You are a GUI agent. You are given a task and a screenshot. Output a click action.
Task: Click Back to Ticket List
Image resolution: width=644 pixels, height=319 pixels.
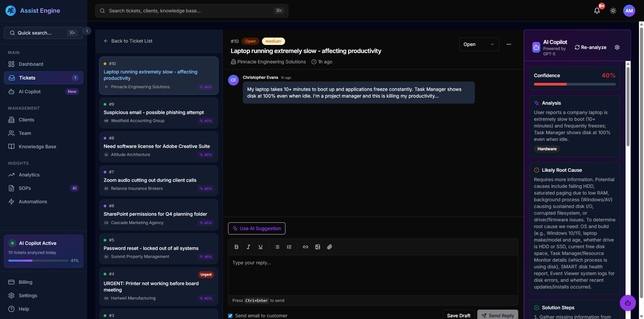pos(128,41)
